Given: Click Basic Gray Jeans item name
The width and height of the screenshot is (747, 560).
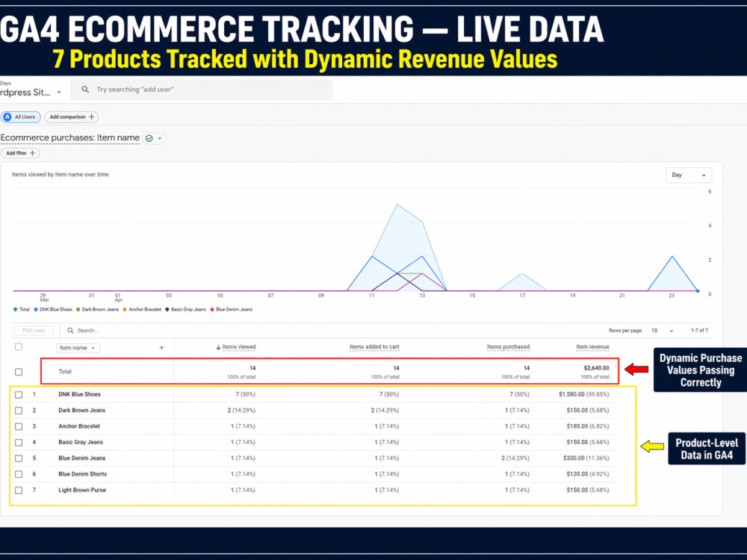Looking at the screenshot, I should point(81,442).
